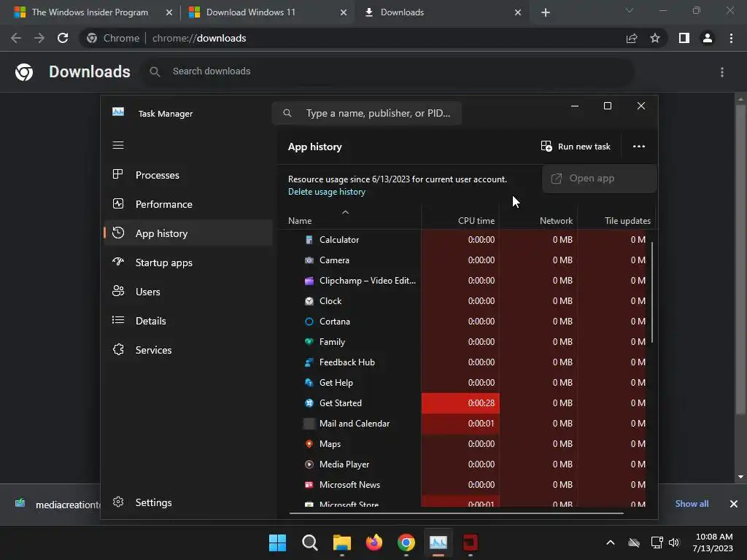Click Task Manager vertical scrollbar thumb

pyautogui.click(x=651, y=292)
